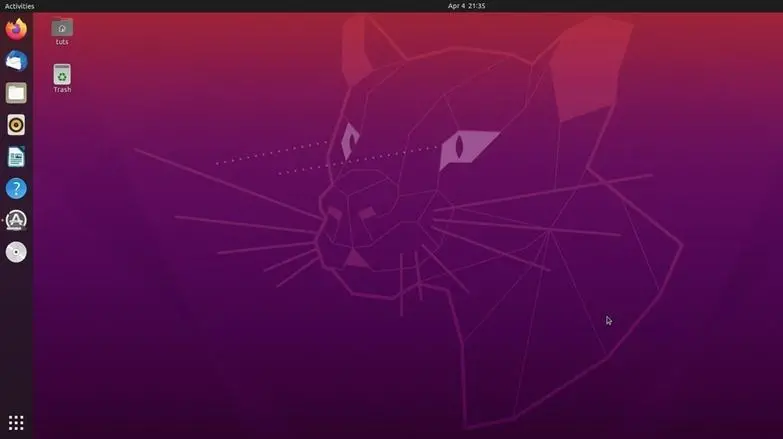Viewport: 783px width, 439px height.
Task: Open Thunderbird Mail in the dock
Action: pyautogui.click(x=16, y=61)
